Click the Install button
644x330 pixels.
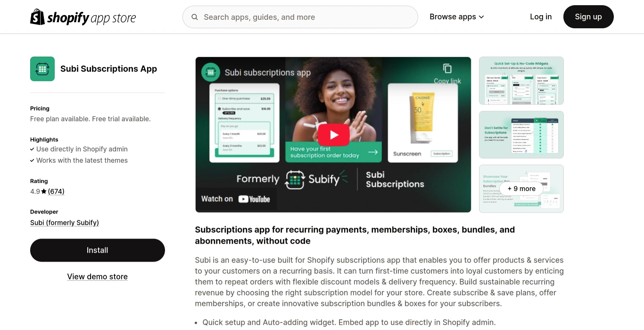tap(98, 250)
